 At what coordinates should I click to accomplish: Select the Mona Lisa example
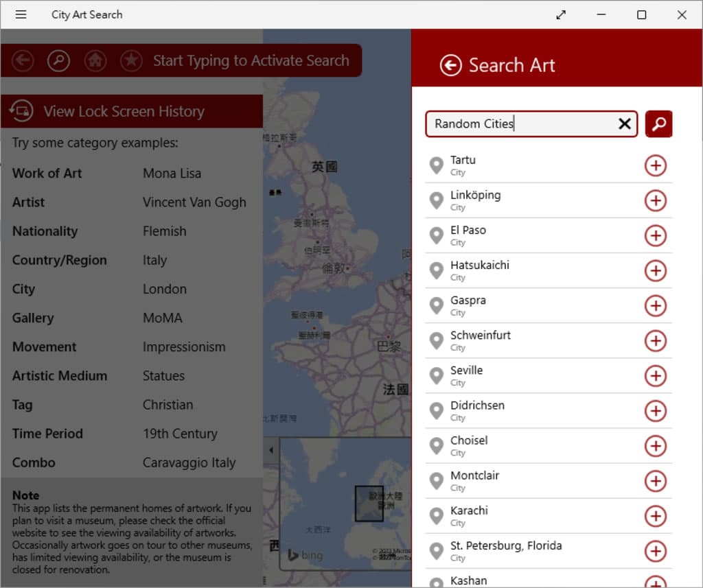pyautogui.click(x=172, y=174)
